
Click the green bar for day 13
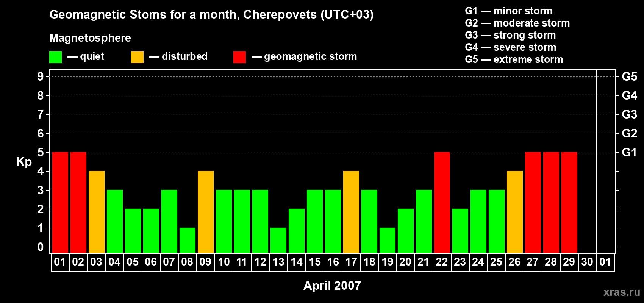tap(278, 240)
